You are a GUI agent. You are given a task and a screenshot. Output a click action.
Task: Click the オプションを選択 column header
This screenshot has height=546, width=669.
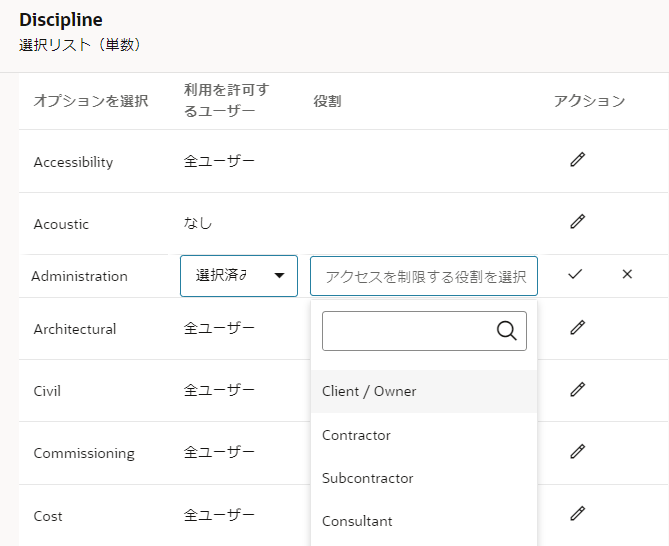click(x=91, y=101)
